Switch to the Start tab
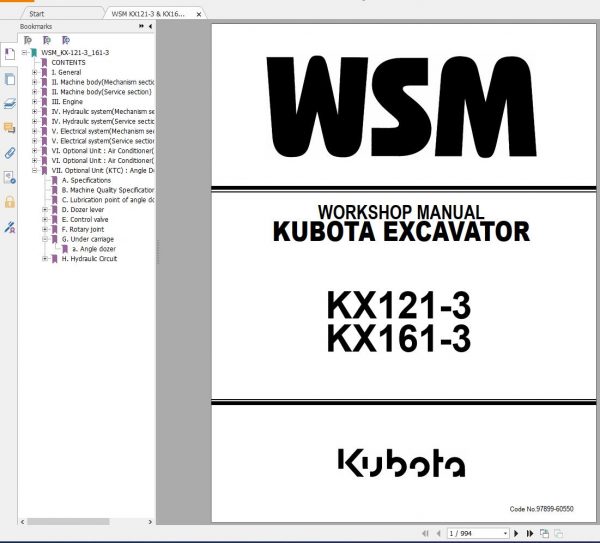Viewport: 600px width, 543px height. pyautogui.click(x=37, y=14)
